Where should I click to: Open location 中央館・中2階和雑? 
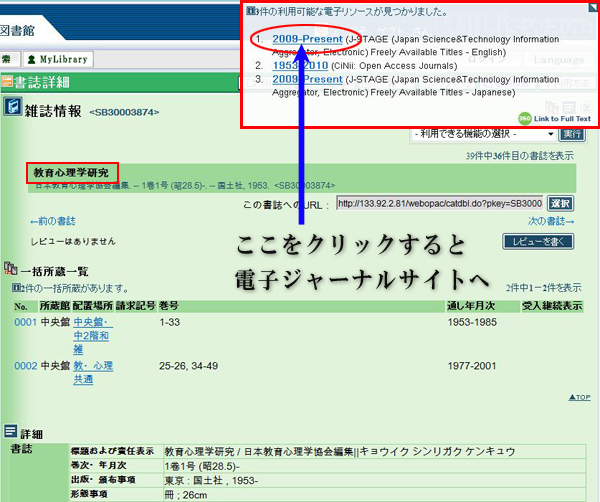[93, 336]
